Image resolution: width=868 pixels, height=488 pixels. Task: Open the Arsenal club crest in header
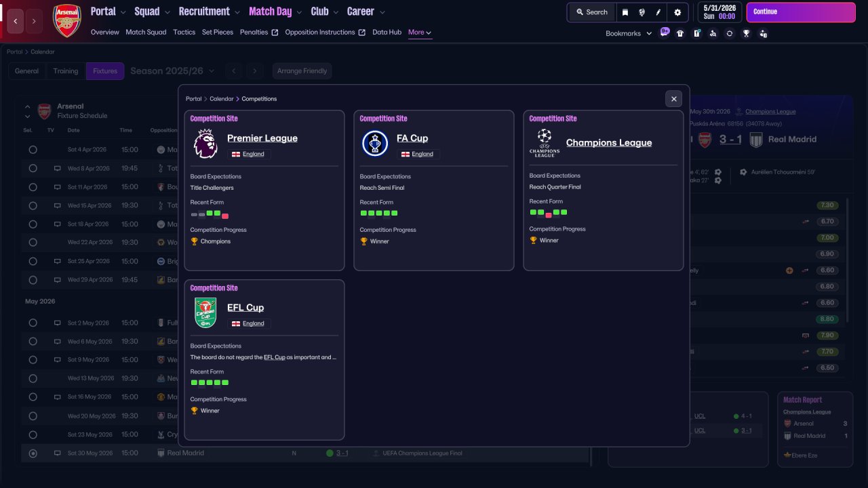point(67,20)
